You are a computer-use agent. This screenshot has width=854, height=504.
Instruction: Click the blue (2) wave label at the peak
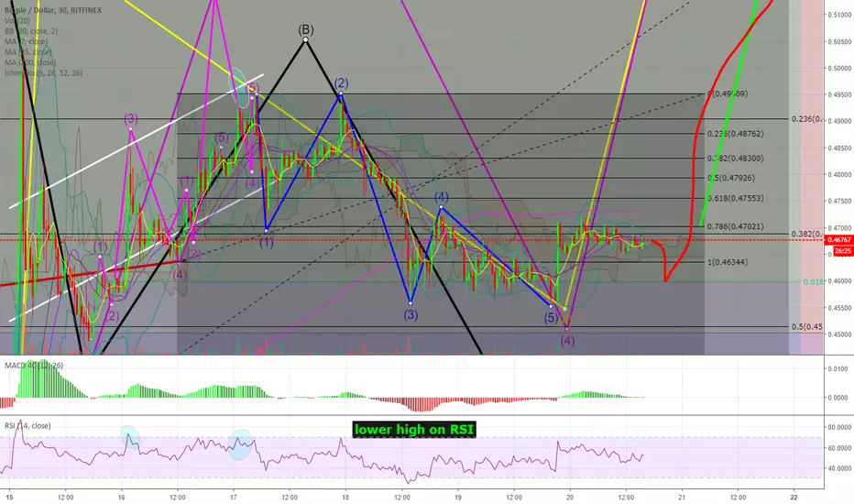point(341,82)
